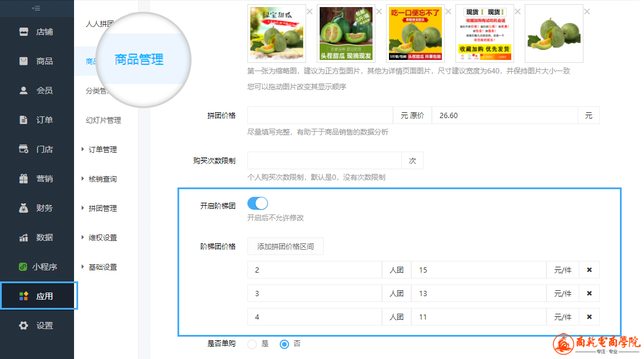
Task: Open the 小程序 mini program icon
Action: (23, 267)
